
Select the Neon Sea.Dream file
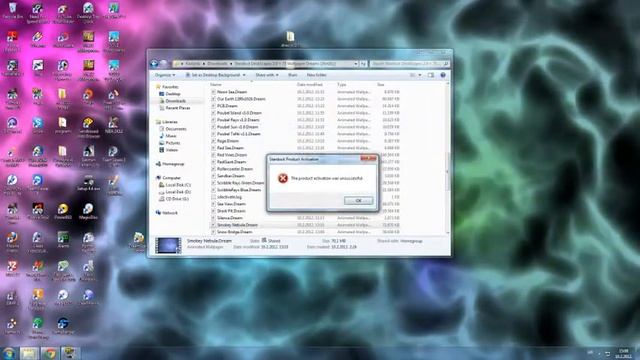pyautogui.click(x=232, y=92)
